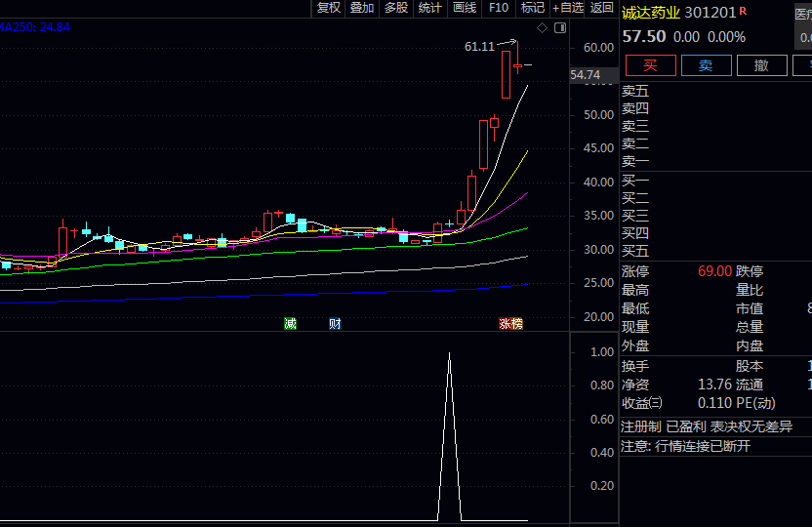Open the 统计 statistics tool

tap(429, 8)
